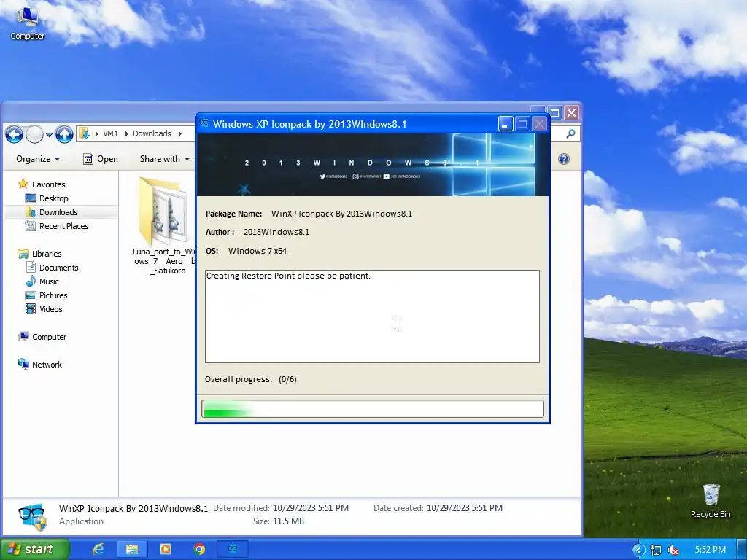Expand the arrow between VM1 and Downloads
Image resolution: width=747 pixels, height=560 pixels.
pyautogui.click(x=126, y=134)
